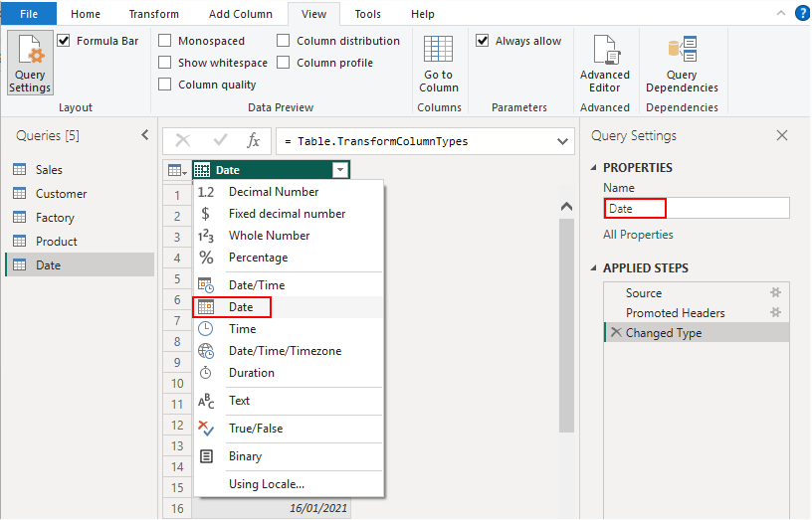Choose Duration stopwatch icon

pos(206,373)
